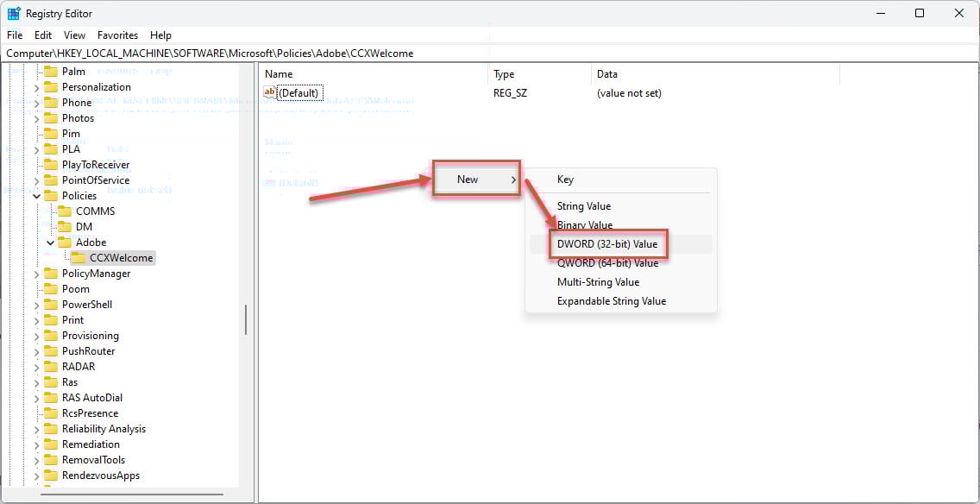The width and height of the screenshot is (980, 504).
Task: Click the Remediation folder icon
Action: 52,444
